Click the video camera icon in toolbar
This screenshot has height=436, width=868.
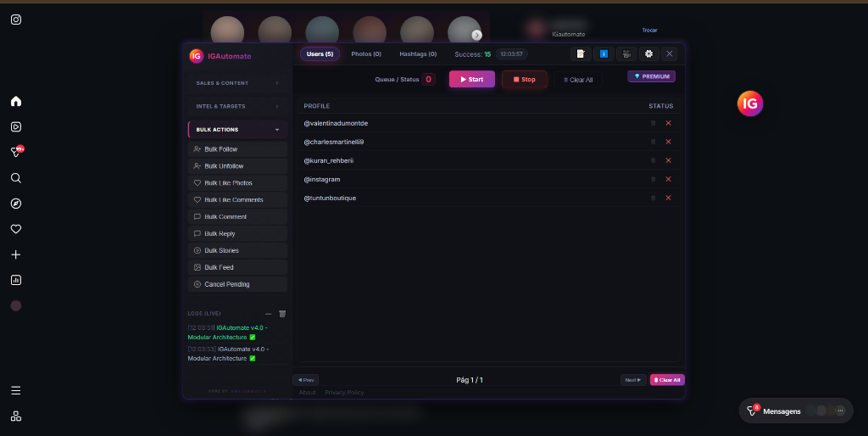(x=626, y=53)
